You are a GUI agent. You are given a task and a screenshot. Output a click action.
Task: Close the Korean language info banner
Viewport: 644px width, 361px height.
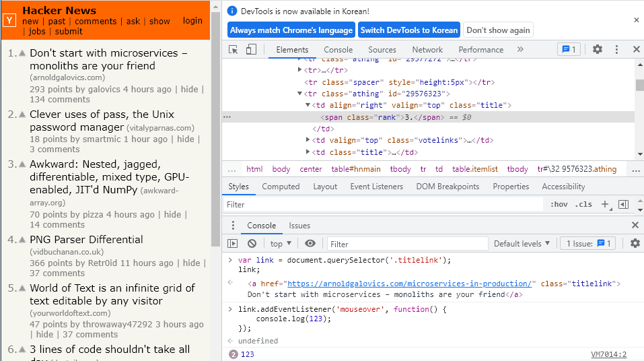coord(636,20)
